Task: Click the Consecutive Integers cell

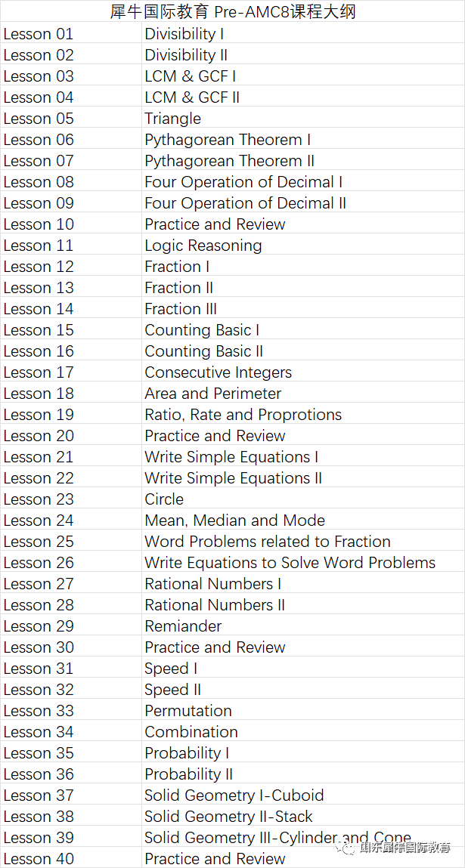Action: [303, 372]
